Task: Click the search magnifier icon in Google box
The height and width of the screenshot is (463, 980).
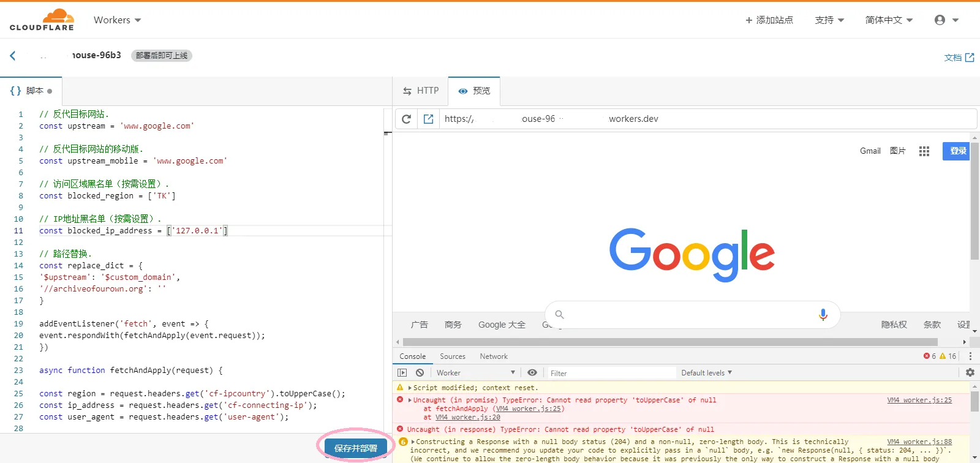Action: point(559,314)
